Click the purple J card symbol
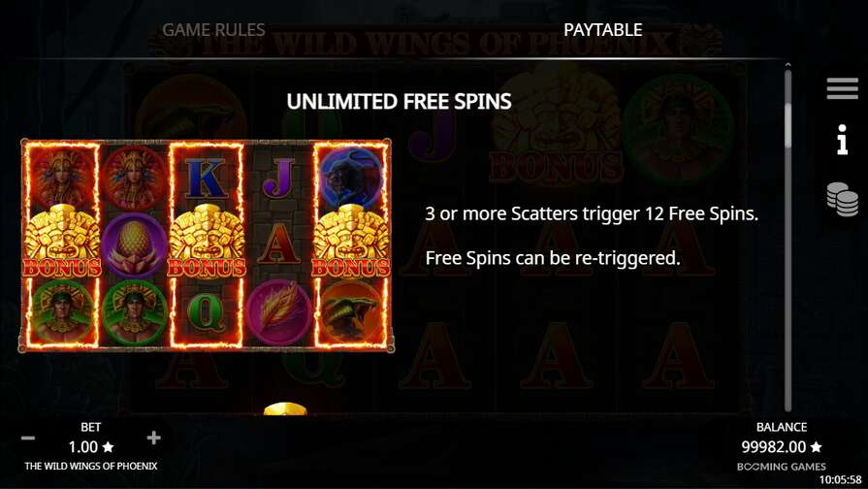The height and width of the screenshot is (489, 868). coord(279,178)
